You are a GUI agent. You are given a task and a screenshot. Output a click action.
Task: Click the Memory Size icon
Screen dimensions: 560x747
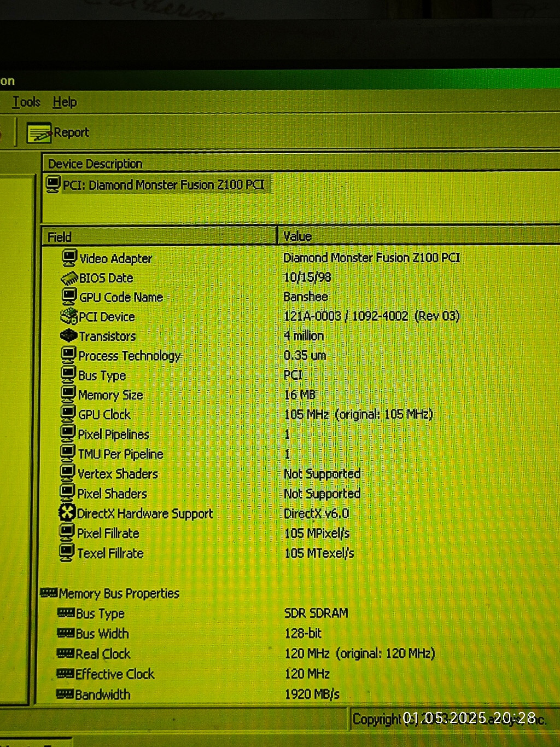tap(68, 395)
